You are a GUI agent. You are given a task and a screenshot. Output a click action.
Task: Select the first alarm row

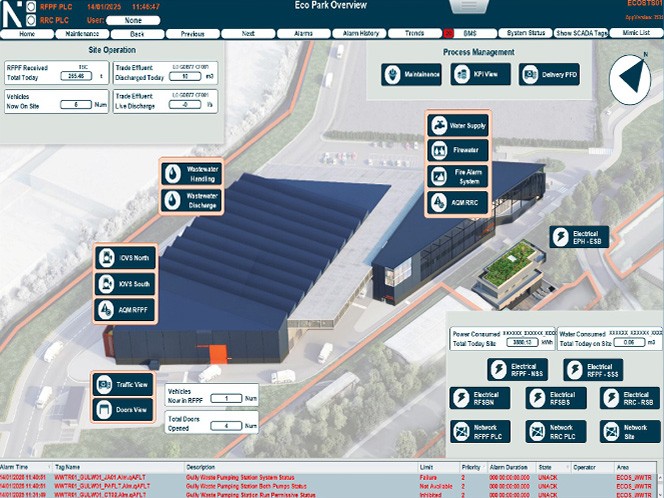click(330, 477)
